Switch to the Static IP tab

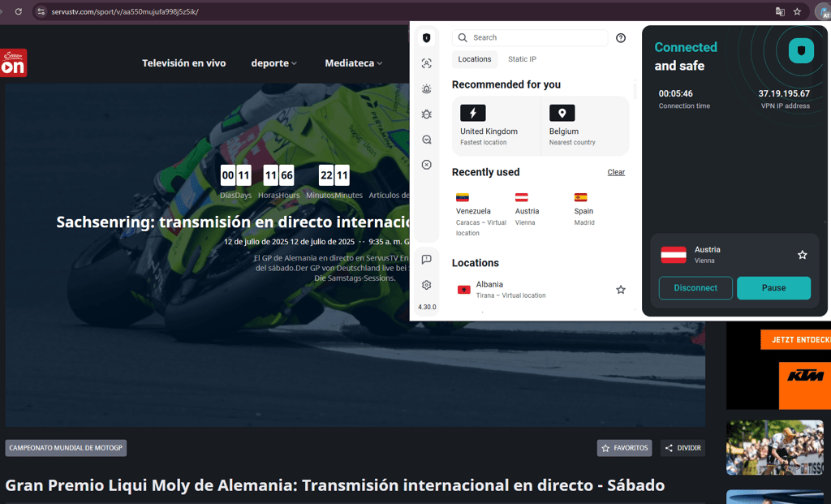pos(522,59)
